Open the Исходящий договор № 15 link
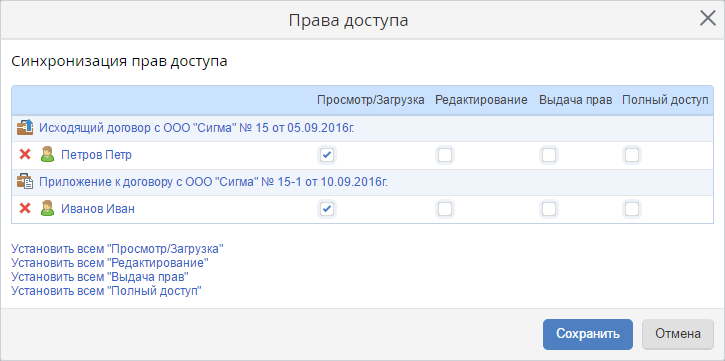725x361 pixels. 197,128
